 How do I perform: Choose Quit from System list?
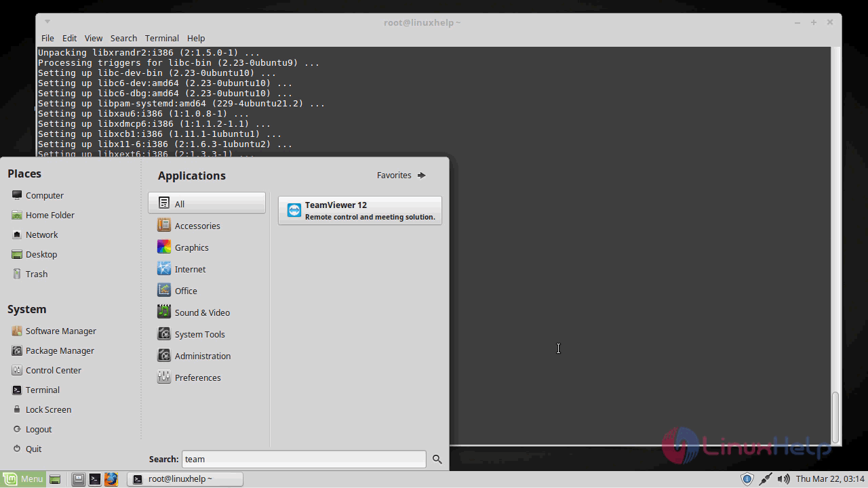pyautogui.click(x=27, y=449)
